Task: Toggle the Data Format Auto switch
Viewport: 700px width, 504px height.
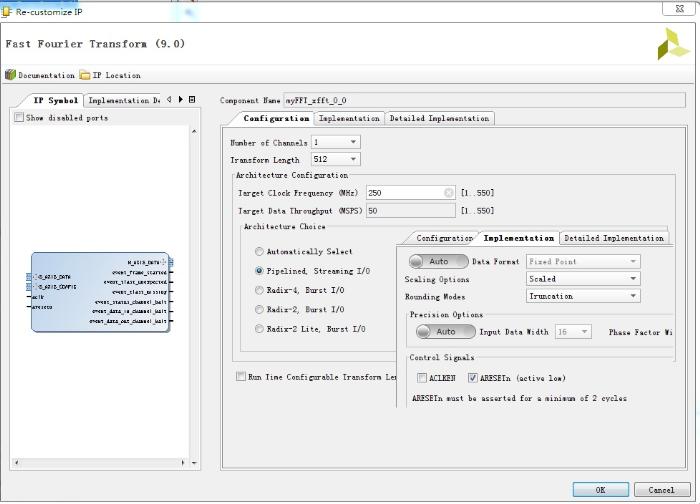Action: pyautogui.click(x=438, y=261)
